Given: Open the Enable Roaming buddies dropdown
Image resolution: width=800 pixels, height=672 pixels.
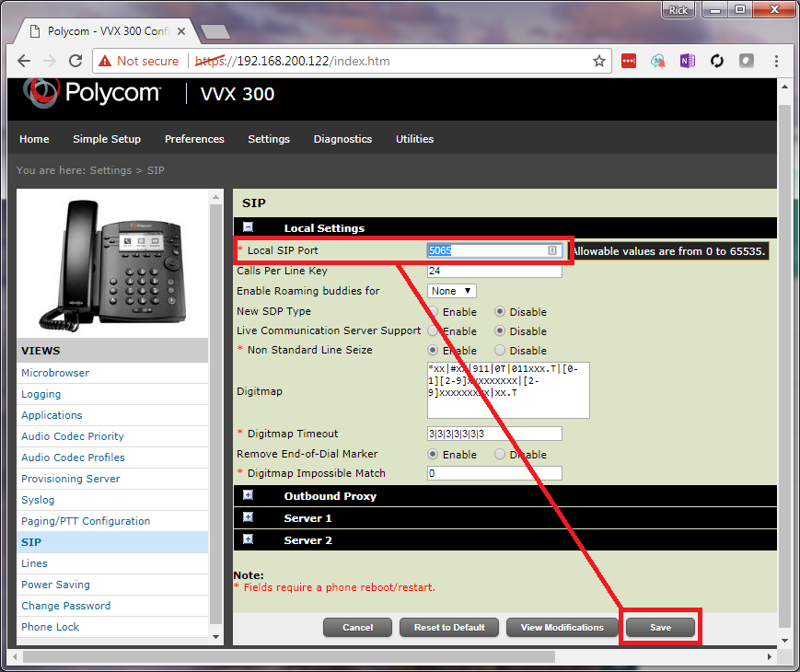Looking at the screenshot, I should pos(451,291).
